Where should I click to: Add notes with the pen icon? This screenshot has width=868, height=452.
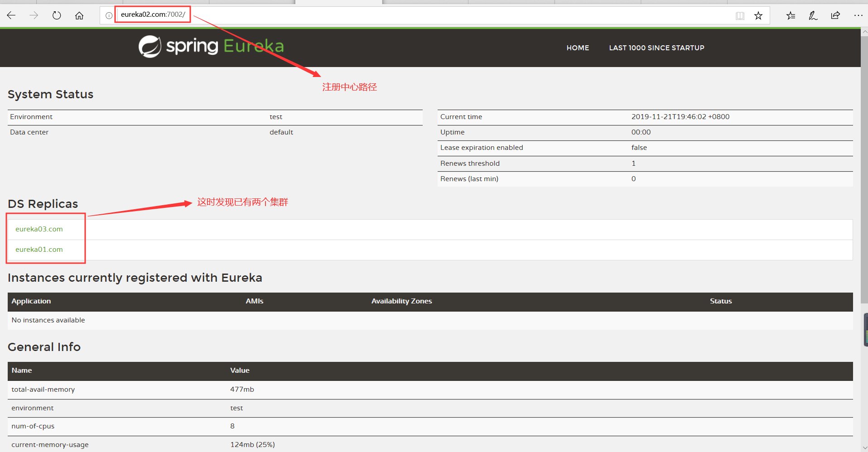813,16
